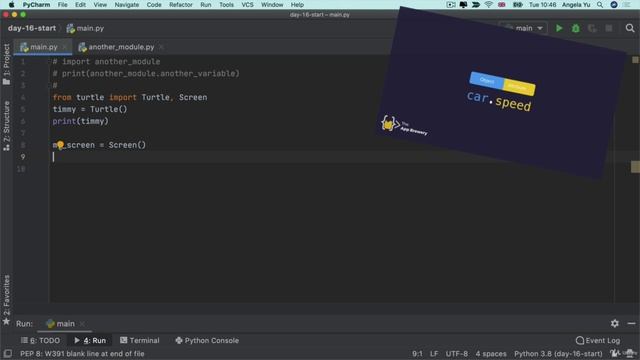Click the car.speed slide video overlay
Viewport: 640px width, 360px height.
coord(501,93)
